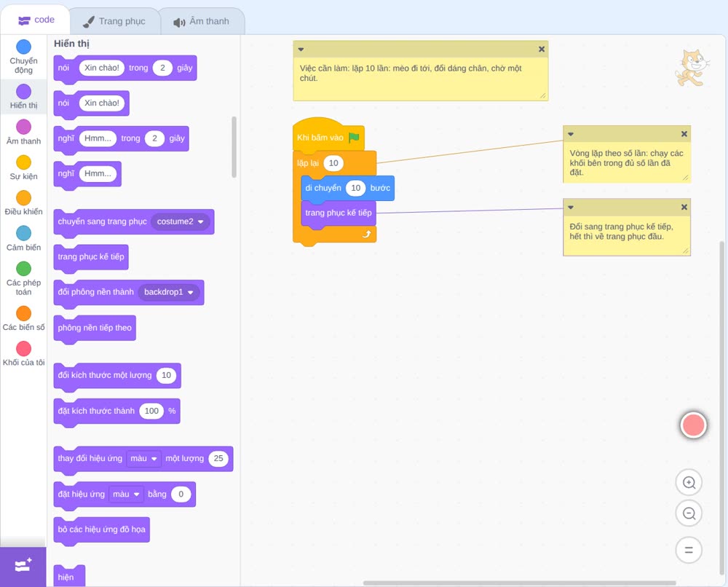Switch to the Trang phục tab
The width and height of the screenshot is (728, 587).
[114, 21]
